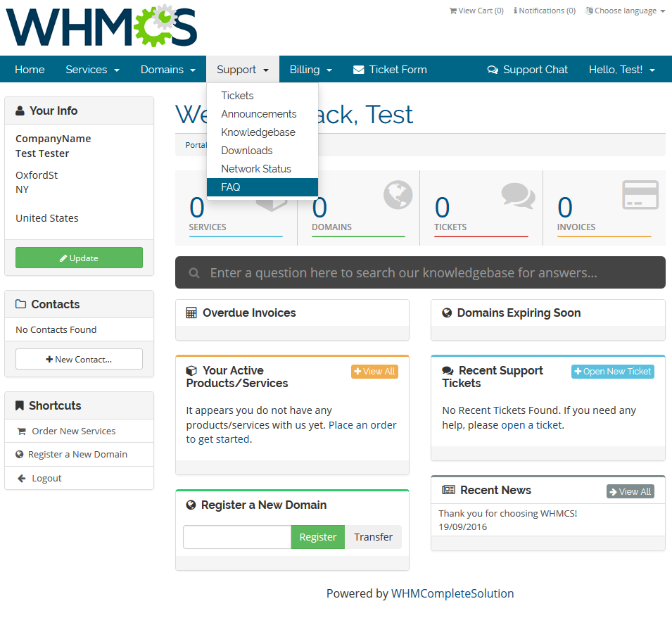
Task: Open the WHMCompleteSolution footer link
Action: 452,593
